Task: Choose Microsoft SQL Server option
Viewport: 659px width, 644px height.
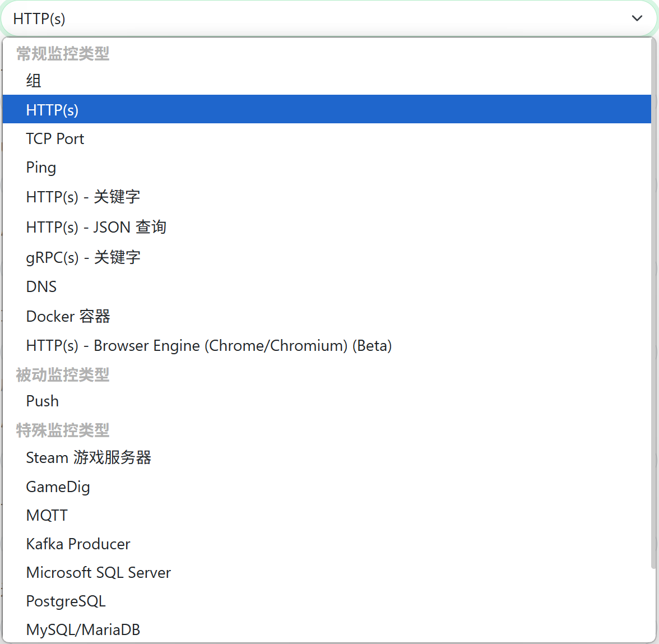Action: point(327,573)
